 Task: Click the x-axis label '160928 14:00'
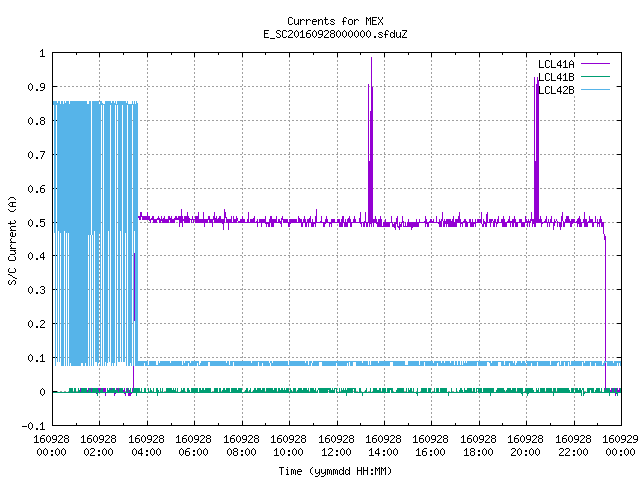coord(383,446)
